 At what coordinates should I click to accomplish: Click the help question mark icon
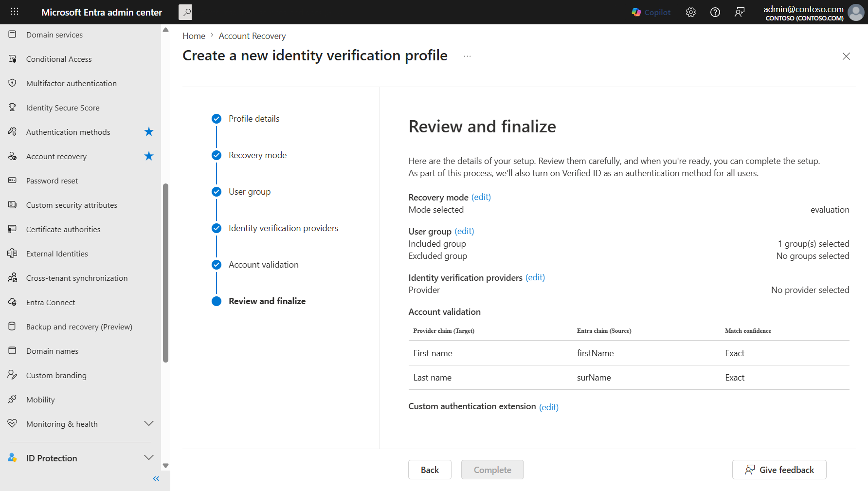[715, 12]
